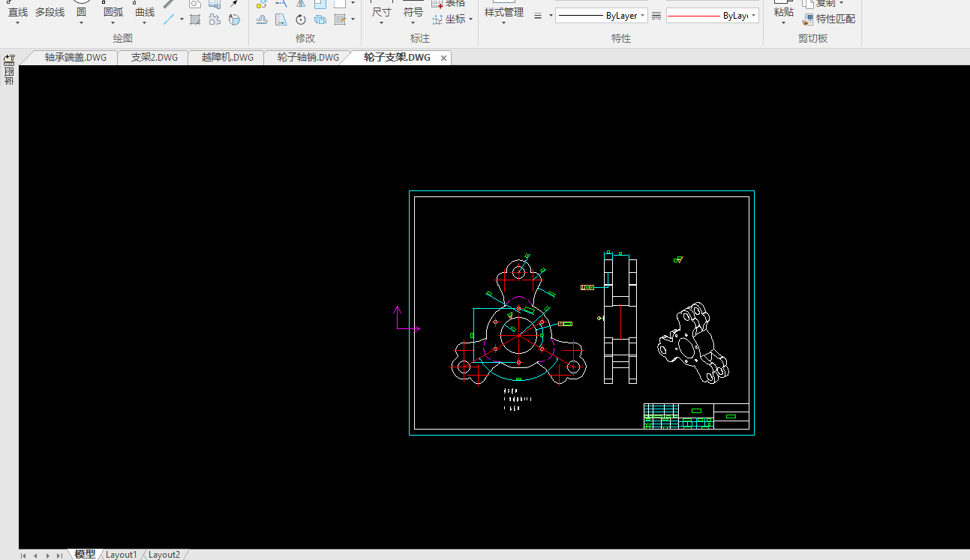
Task: Expand the 尺寸 dimension dropdown arrow
Action: point(382,23)
